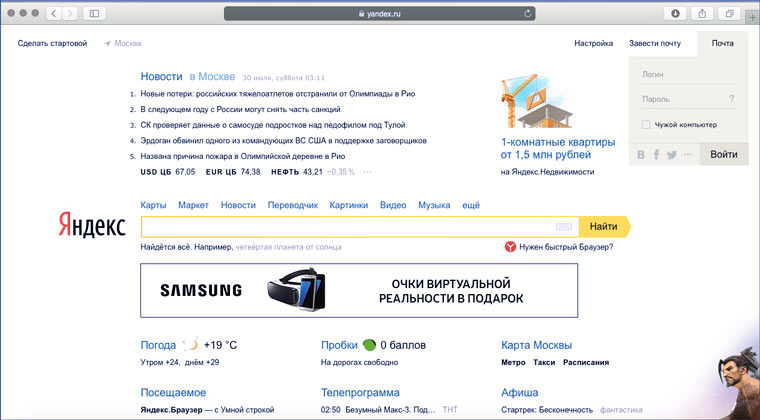Show more social login options
Image resolution: width=760 pixels, height=420 pixels.
coord(688,155)
